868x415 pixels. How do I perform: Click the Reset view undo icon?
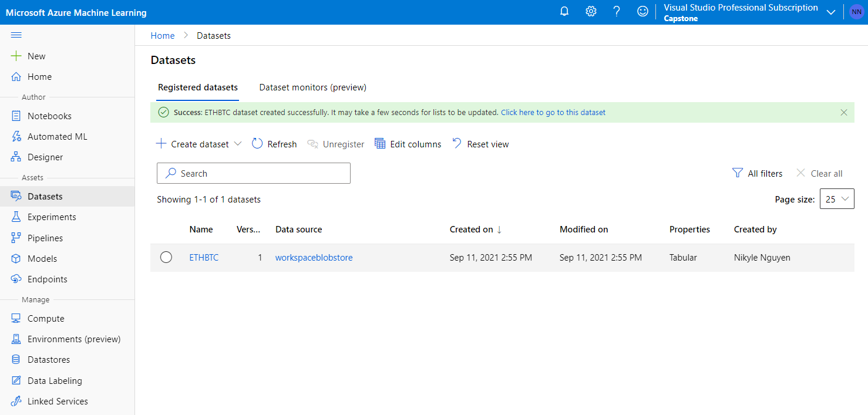pyautogui.click(x=457, y=144)
